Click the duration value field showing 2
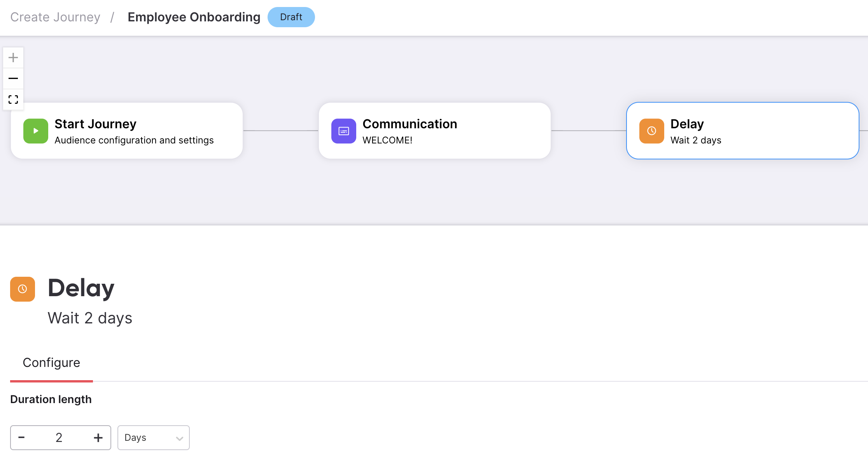 click(x=59, y=438)
